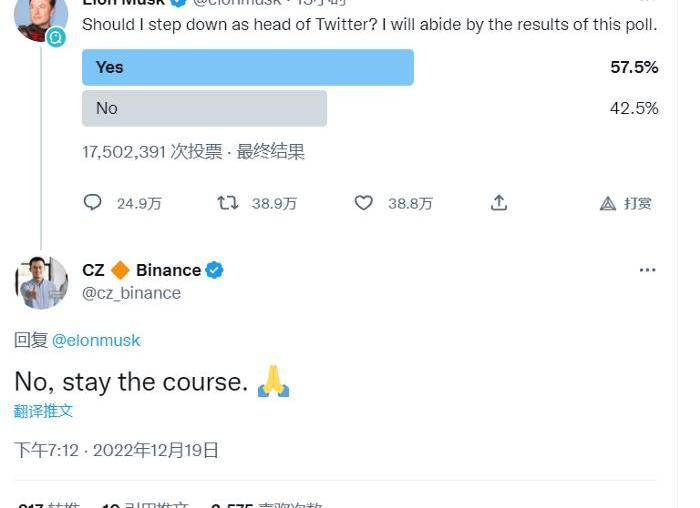The height and width of the screenshot is (508, 700).
Task: Click the tweet text 'No, stay the course.'
Action: pos(130,381)
